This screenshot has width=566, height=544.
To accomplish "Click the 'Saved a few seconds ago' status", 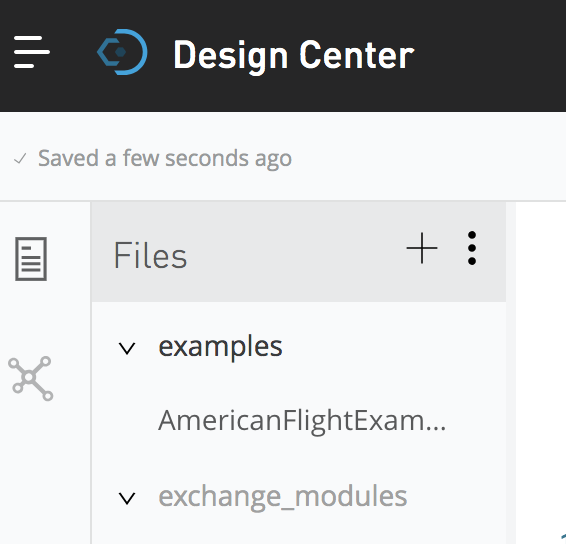I will tap(165, 159).
